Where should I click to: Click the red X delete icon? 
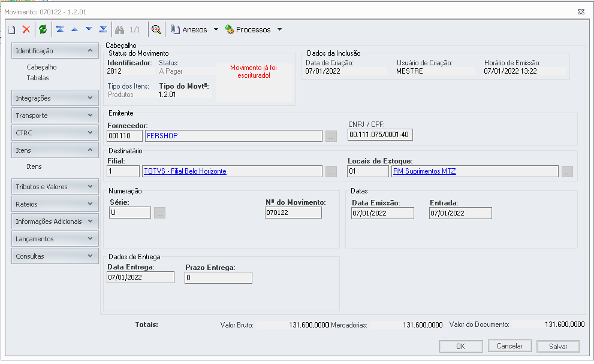pos(26,29)
